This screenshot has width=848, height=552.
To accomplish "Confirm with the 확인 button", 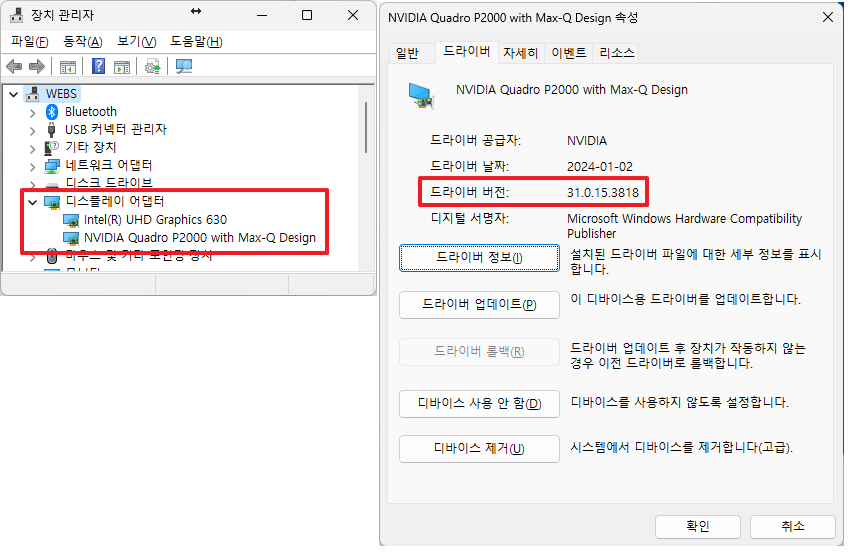I will 698,527.
